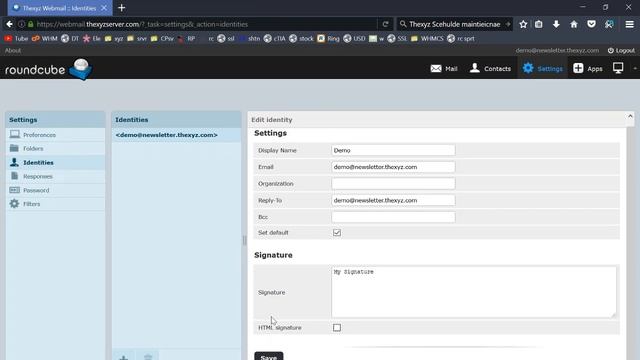640x360 pixels.
Task: Click the Display Name field
Action: (393, 150)
